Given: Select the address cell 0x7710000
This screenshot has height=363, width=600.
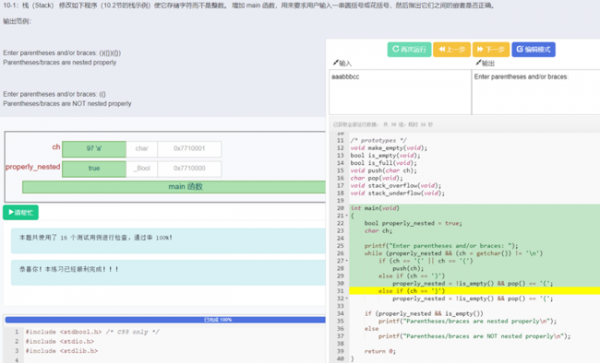Looking at the screenshot, I should (189, 169).
